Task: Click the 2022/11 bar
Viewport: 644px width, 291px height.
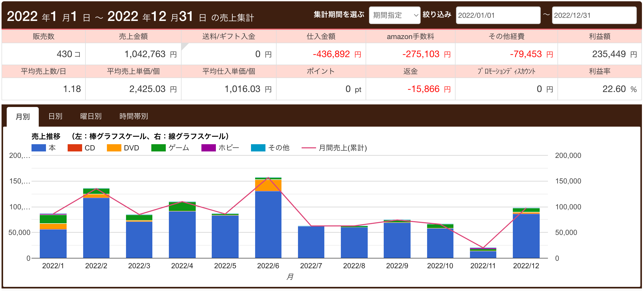Action: (483, 253)
